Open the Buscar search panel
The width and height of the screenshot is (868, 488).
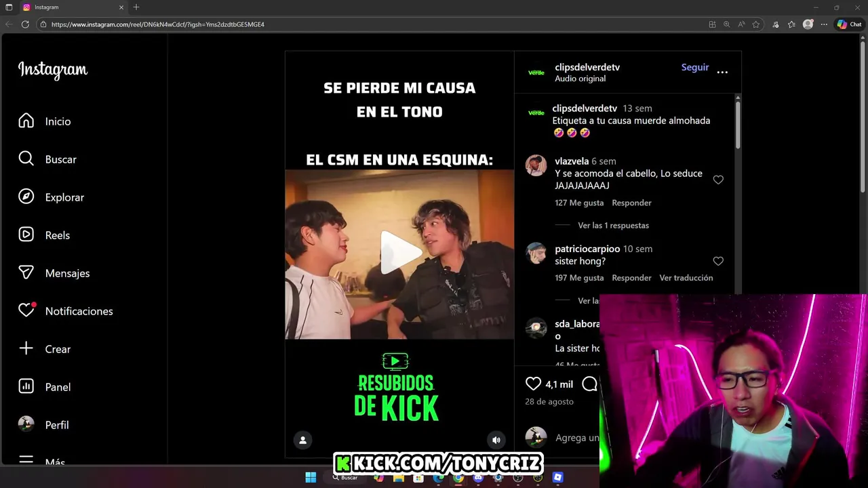pyautogui.click(x=47, y=159)
